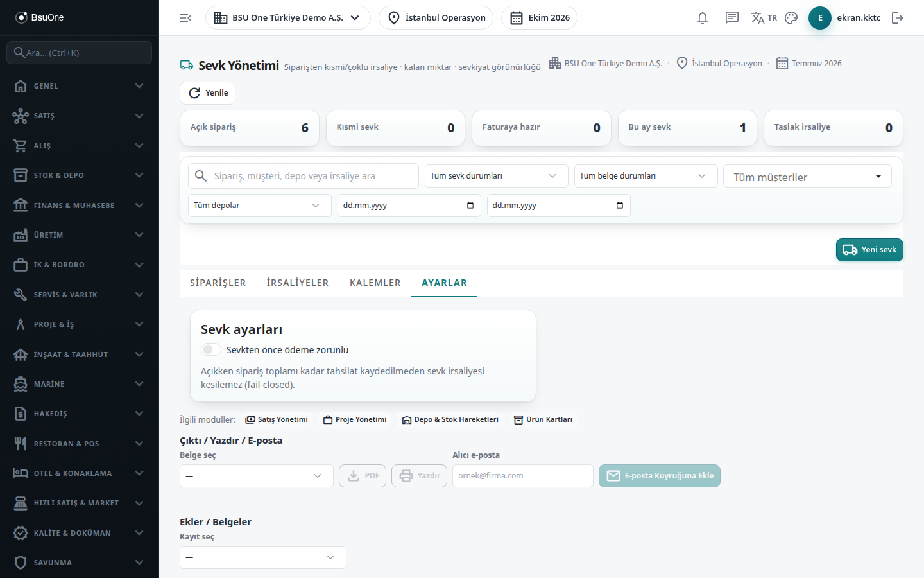Open Tüm belge durumları dropdown
This screenshot has width=924, height=578.
[x=646, y=176]
